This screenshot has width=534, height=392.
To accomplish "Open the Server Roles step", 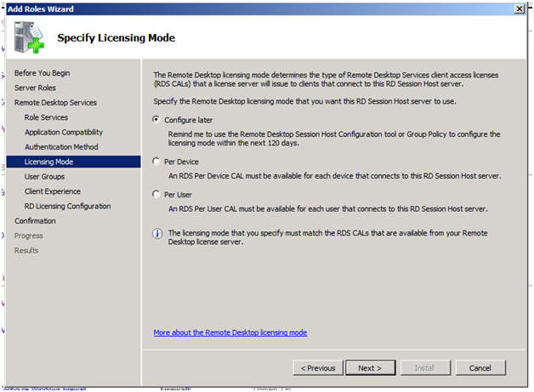I will [x=35, y=88].
